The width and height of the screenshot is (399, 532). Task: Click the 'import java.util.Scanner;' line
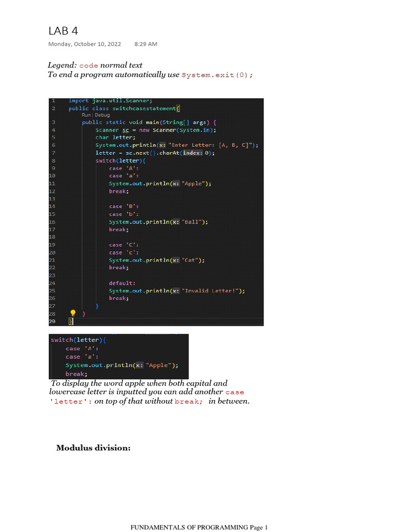pos(110,101)
